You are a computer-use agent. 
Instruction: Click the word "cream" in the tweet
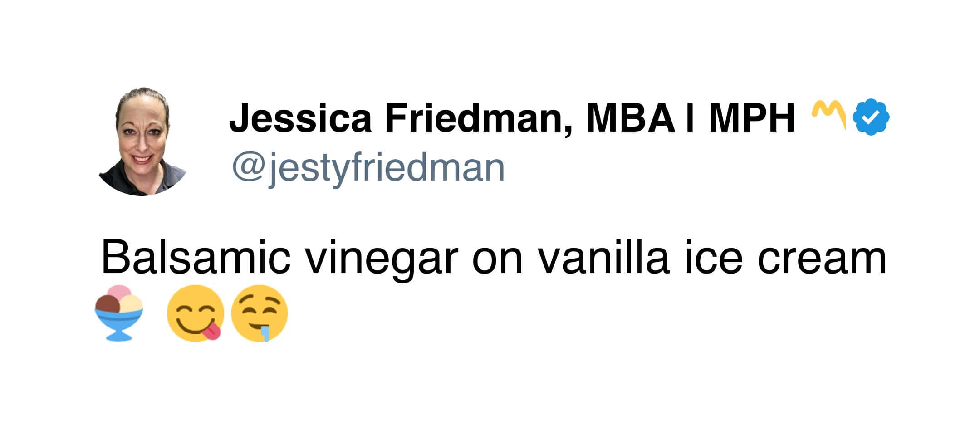[822, 258]
